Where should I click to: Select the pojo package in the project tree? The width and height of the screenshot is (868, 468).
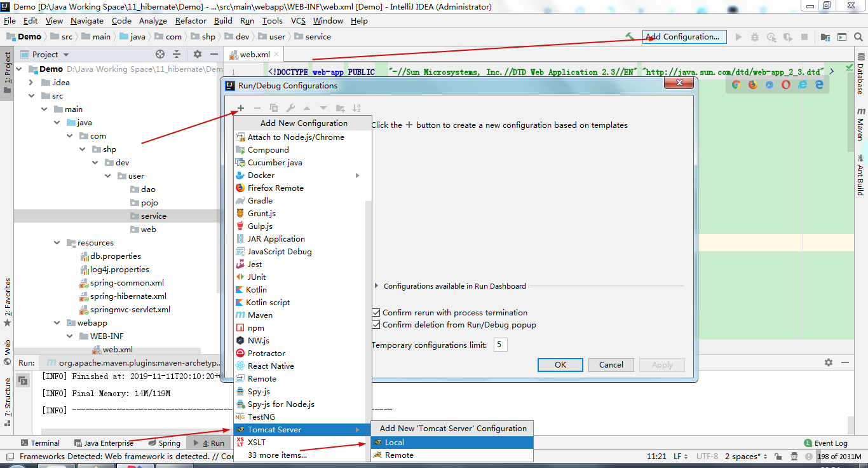149,203
